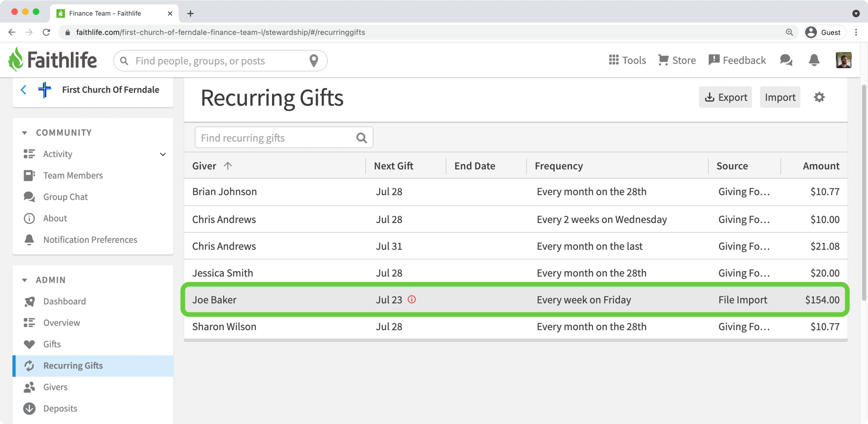Select Recurring Gifts in the sidebar
868x424 pixels.
point(94,366)
